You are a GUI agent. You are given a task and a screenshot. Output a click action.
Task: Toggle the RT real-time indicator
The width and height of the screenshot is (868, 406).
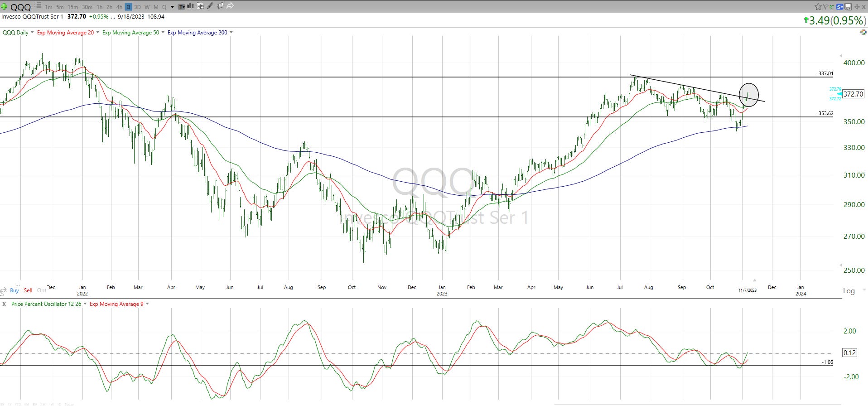[832, 7]
